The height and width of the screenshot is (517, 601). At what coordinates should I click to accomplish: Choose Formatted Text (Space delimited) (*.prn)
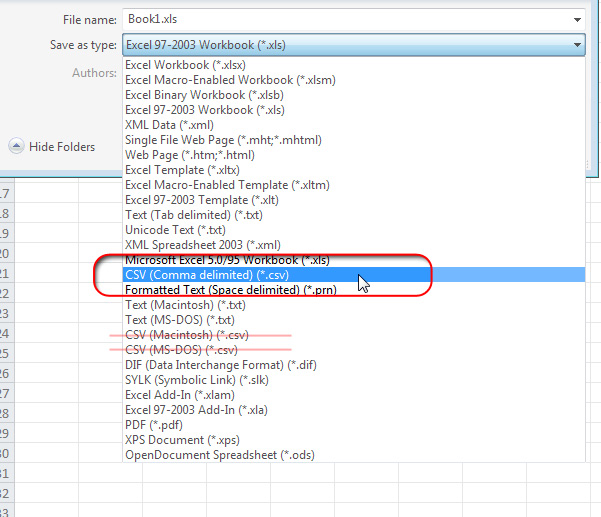(x=353, y=290)
